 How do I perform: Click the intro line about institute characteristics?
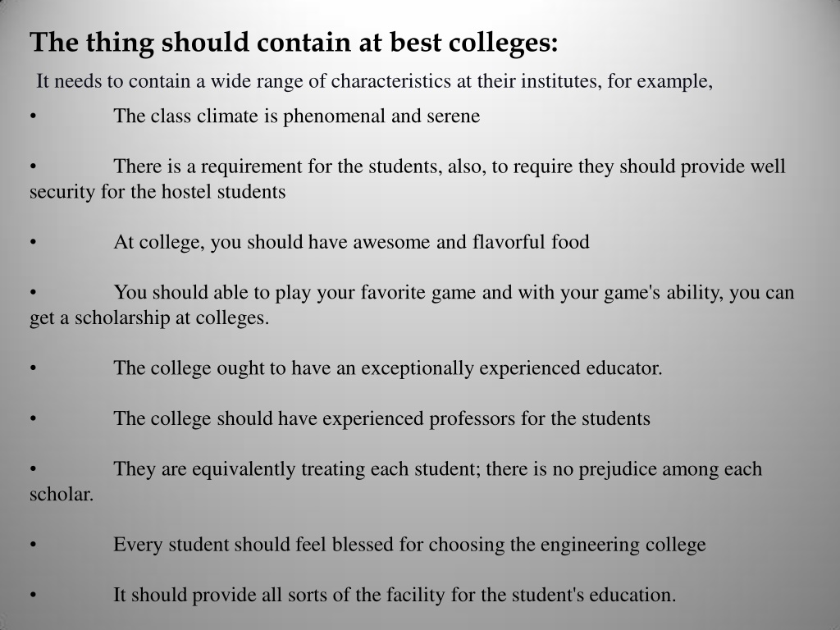click(374, 81)
